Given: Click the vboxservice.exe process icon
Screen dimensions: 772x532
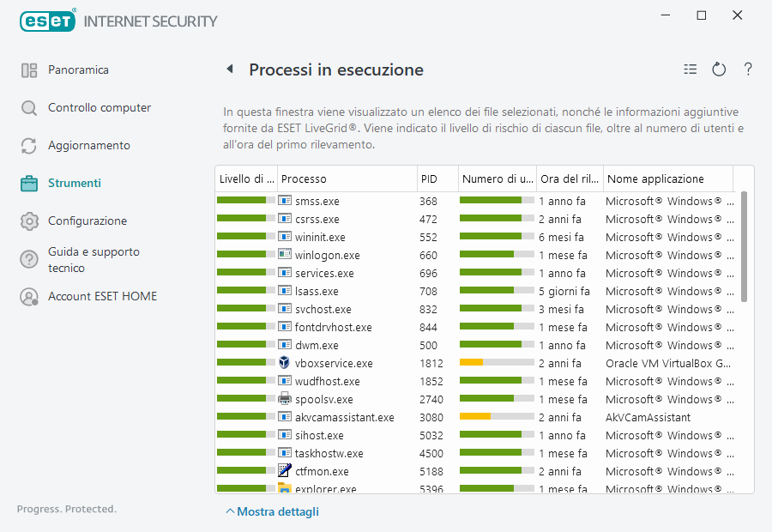Looking at the screenshot, I should click(285, 363).
